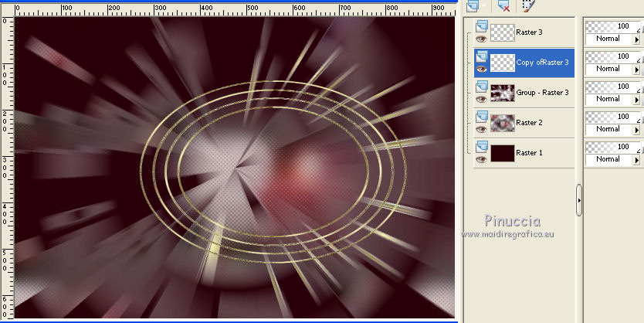The height and width of the screenshot is (323, 644).
Task: Open the New Layer icon's dropdown arrow
Action: 484,5
